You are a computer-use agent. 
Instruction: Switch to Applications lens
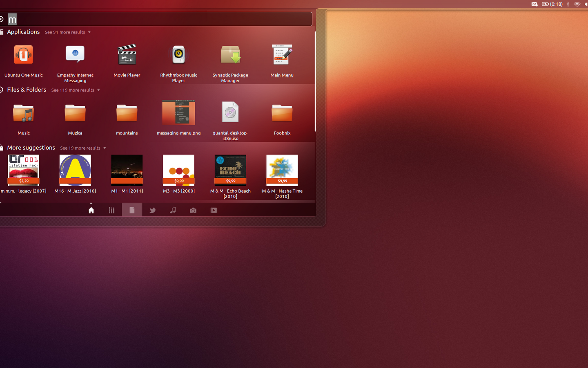point(111,210)
